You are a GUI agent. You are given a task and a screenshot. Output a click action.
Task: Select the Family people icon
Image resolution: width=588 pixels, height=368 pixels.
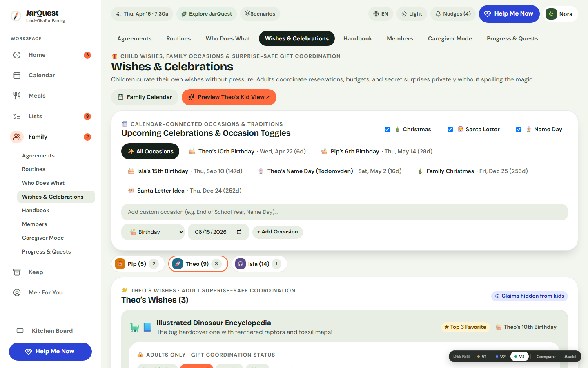17,137
